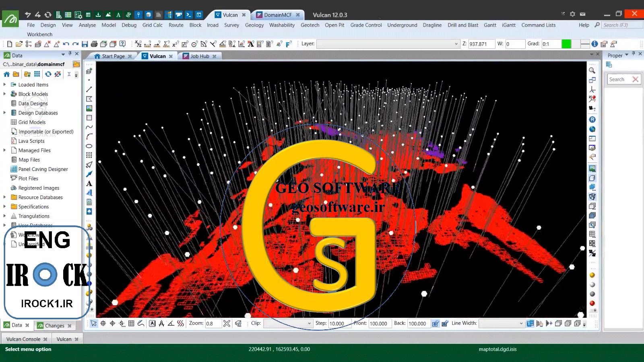Click the Search (F3) box
The image size is (644, 362).
click(x=622, y=25)
